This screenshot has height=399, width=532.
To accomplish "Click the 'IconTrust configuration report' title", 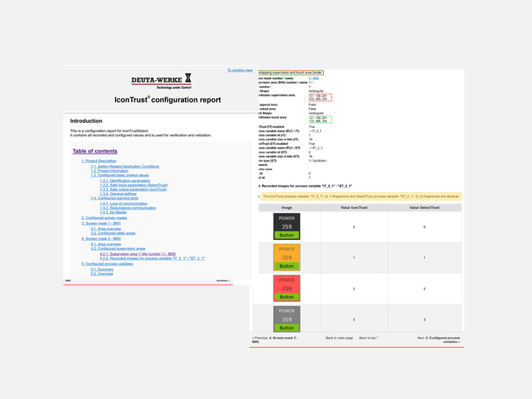I will pos(168,100).
